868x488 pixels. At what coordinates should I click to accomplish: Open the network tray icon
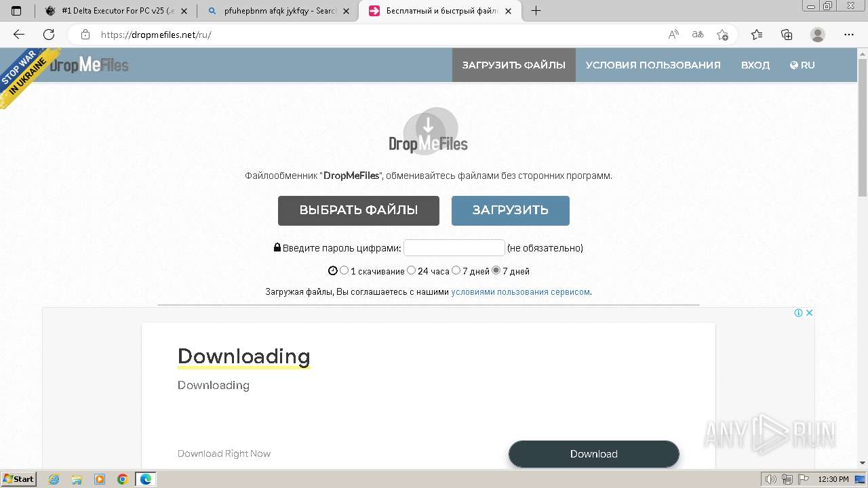pos(787,479)
